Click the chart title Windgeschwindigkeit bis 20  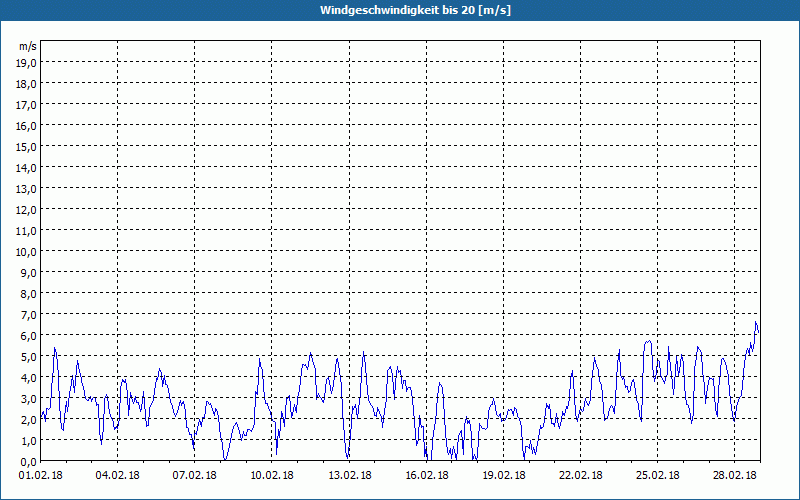(415, 10)
